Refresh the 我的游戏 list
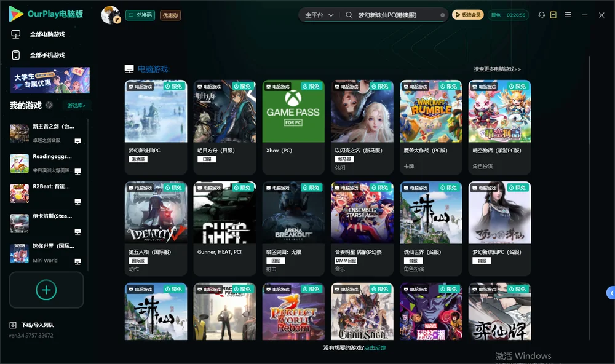This screenshot has width=615, height=364. click(x=49, y=105)
